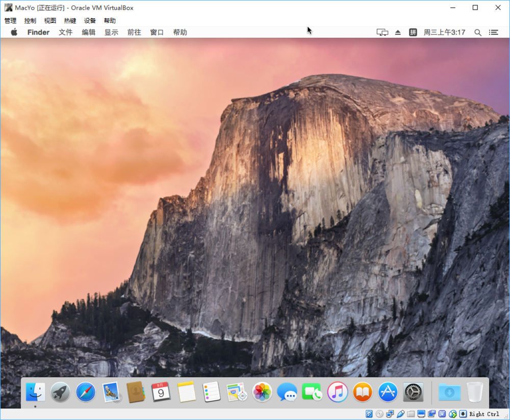Image resolution: width=510 pixels, height=420 pixels.
Task: Click VirtualBox network adapter status icon
Action: pos(390,414)
